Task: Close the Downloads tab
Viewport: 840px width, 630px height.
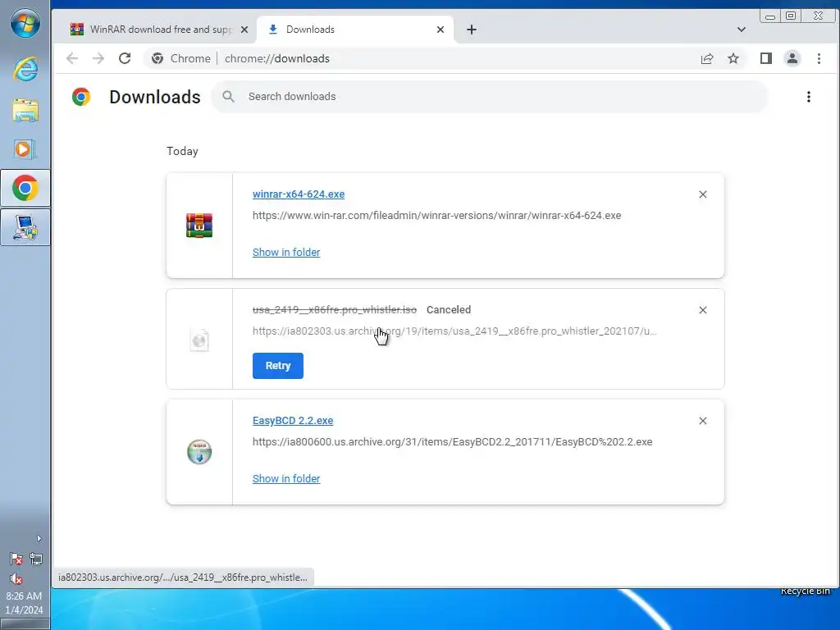Action: tap(441, 30)
